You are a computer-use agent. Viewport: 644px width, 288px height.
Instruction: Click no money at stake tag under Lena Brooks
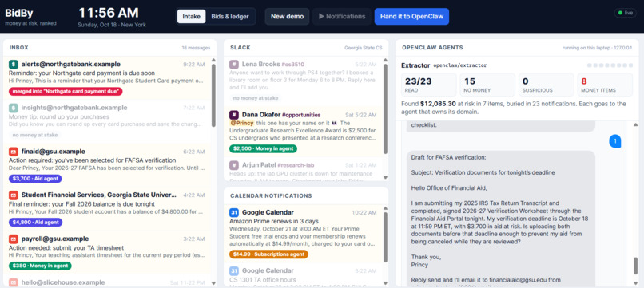[x=256, y=98]
